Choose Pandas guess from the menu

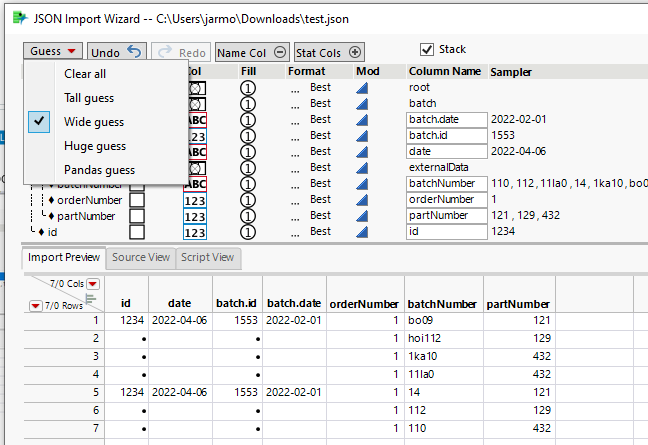tap(106, 170)
